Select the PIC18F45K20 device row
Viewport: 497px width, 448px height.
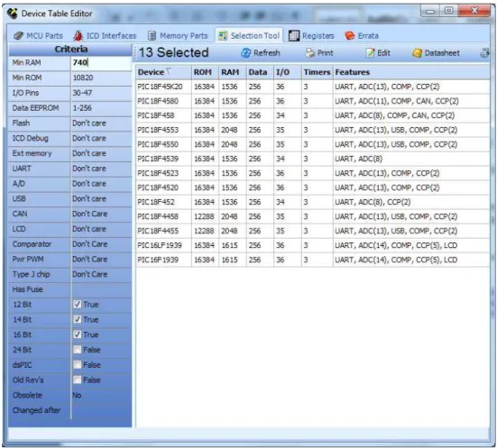pyautogui.click(x=312, y=87)
